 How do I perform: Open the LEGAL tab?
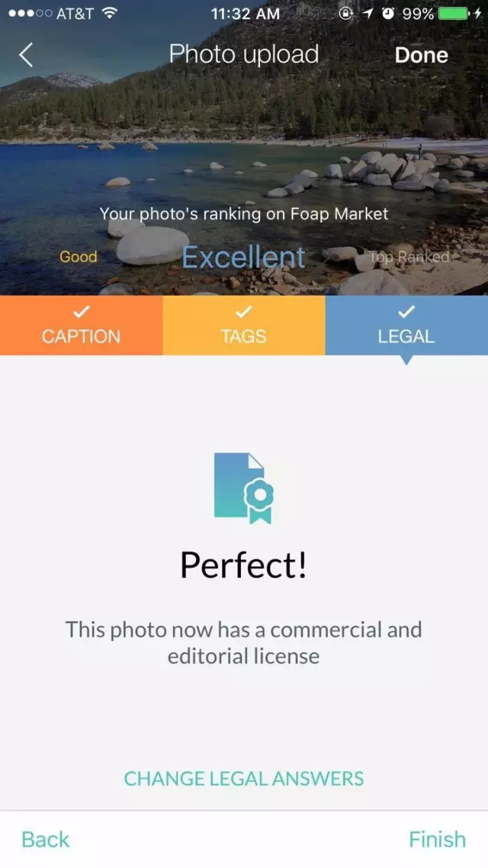(406, 325)
